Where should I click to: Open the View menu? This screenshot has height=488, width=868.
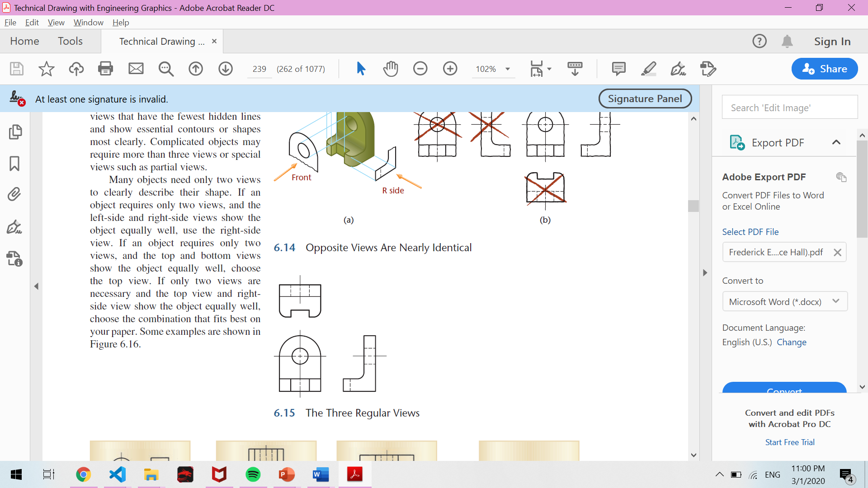[56, 22]
